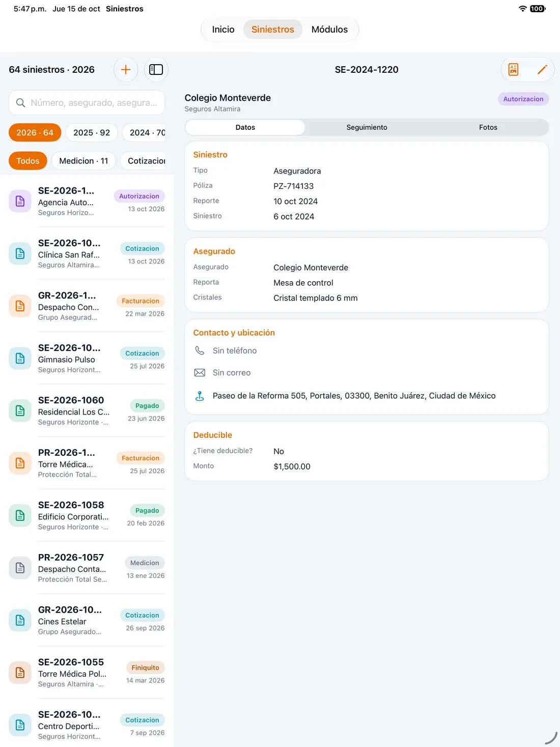Image resolution: width=560 pixels, height=747 pixels.
Task: Open siniestro PR-2026-1057 Despacho Conta
Action: [87, 568]
